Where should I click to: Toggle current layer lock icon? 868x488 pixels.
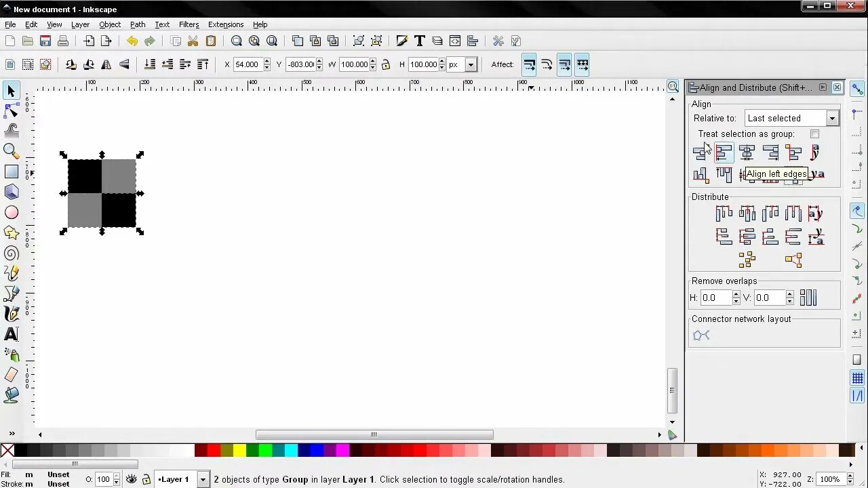[x=146, y=479]
